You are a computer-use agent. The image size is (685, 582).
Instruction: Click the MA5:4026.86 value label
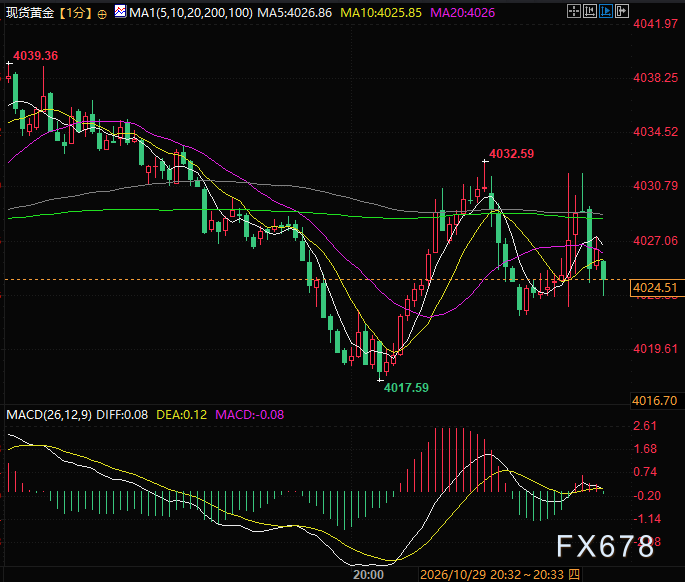tap(294, 13)
